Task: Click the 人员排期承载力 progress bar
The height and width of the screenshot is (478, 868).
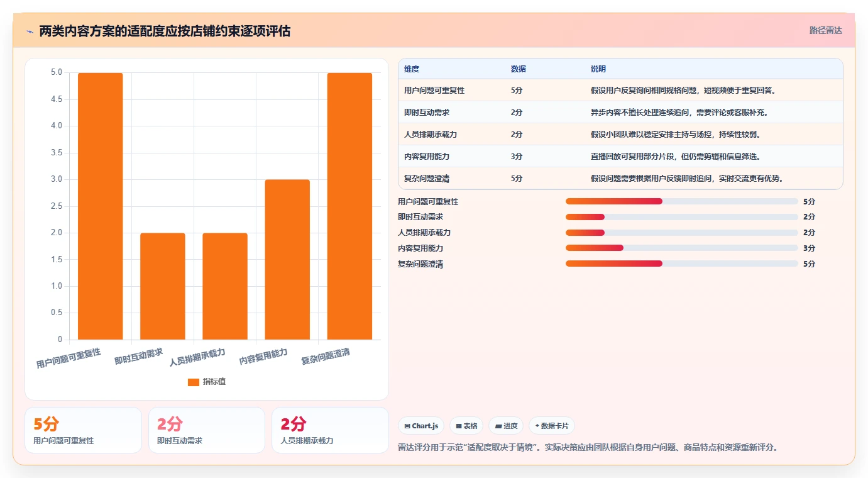Action: [x=682, y=233]
